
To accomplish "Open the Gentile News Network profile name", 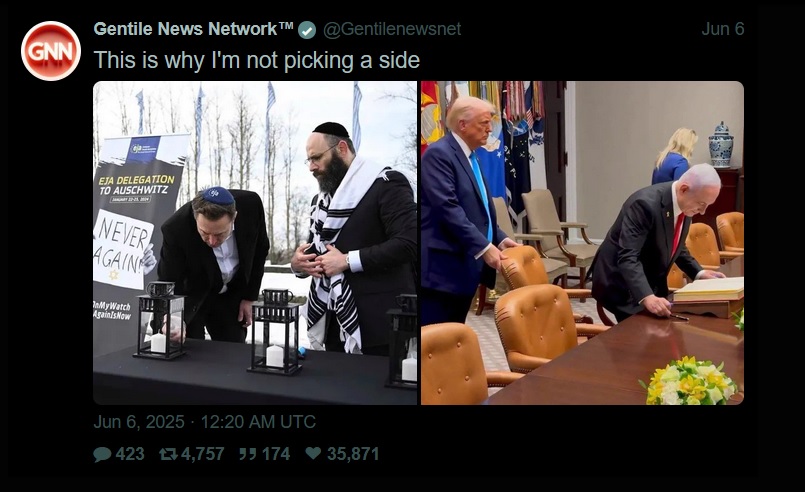I will coord(194,29).
